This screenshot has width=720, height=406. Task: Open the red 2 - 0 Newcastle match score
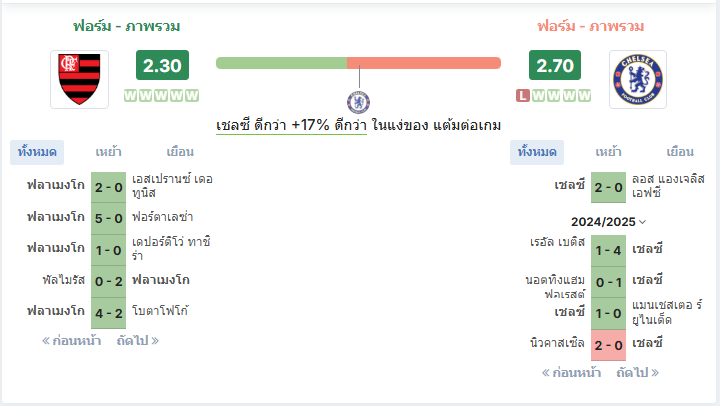608,345
